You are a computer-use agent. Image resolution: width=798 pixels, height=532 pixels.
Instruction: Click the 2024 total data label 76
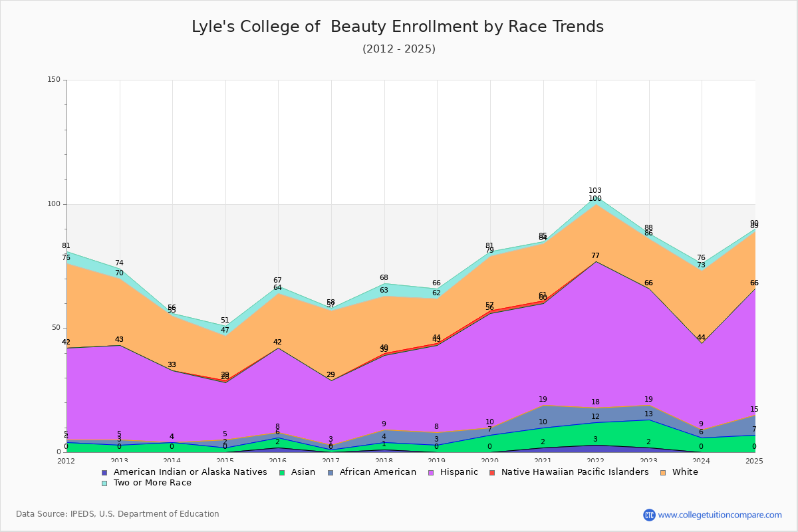(701, 258)
